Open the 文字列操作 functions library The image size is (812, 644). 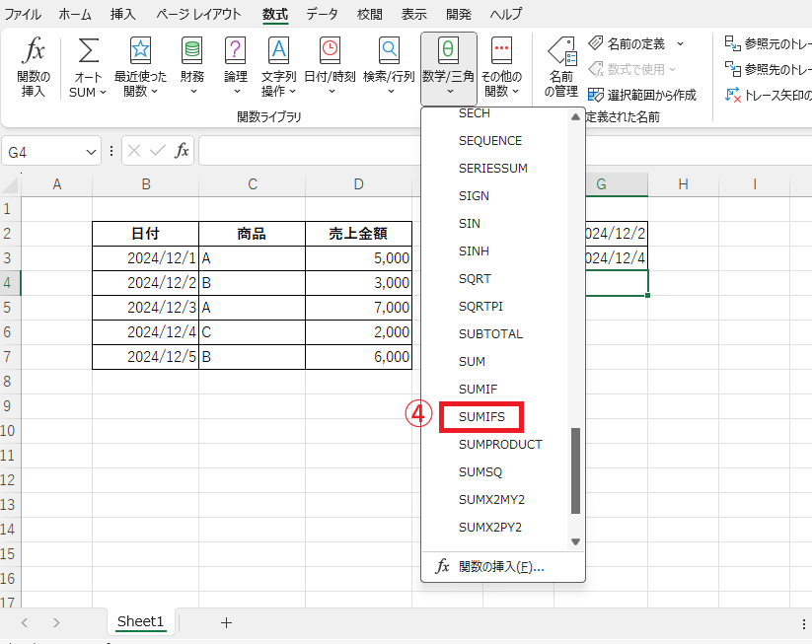pos(278,67)
